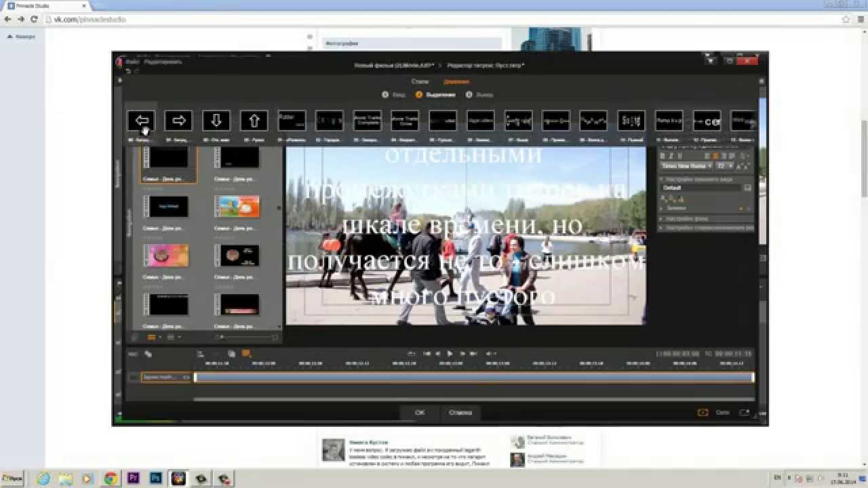Choose the orange middle radio option
Image resolution: width=868 pixels, height=488 pixels.
coord(419,95)
